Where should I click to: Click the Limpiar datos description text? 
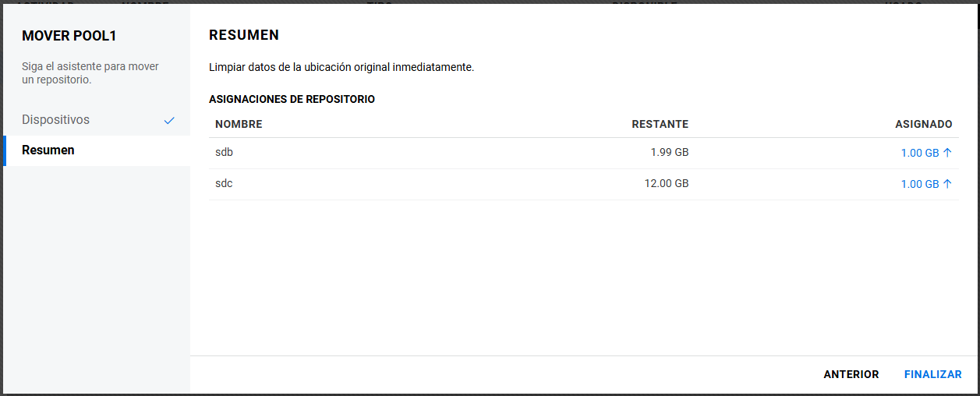(341, 68)
